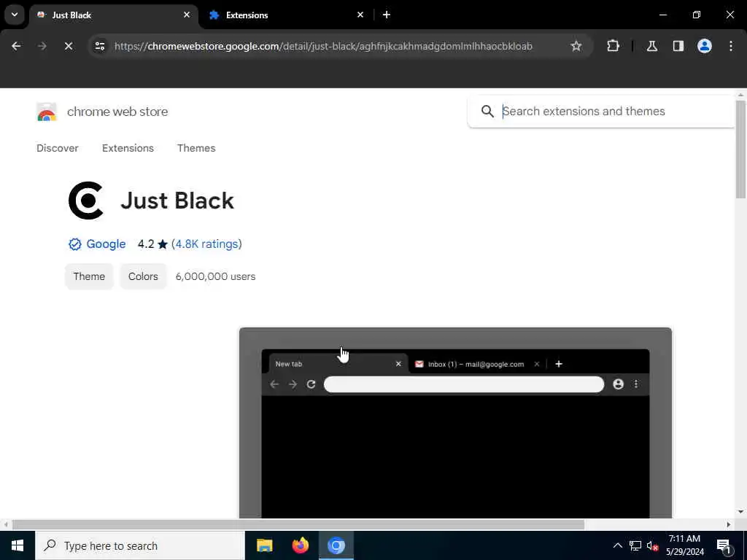
Task: Click the theme preview screenshot
Action: 455,422
